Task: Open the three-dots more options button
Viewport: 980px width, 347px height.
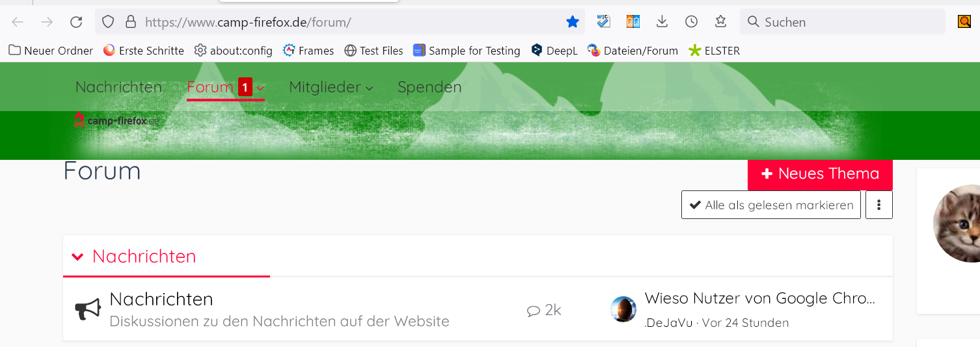Action: (879, 205)
